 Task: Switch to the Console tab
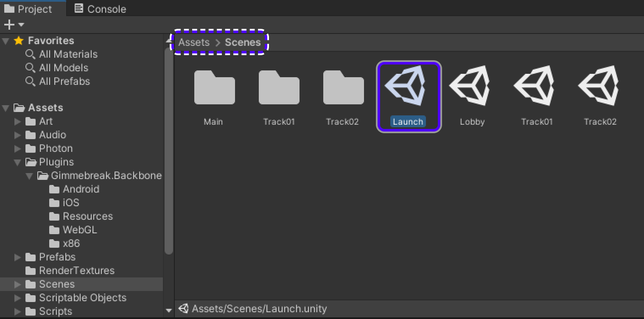(x=100, y=9)
